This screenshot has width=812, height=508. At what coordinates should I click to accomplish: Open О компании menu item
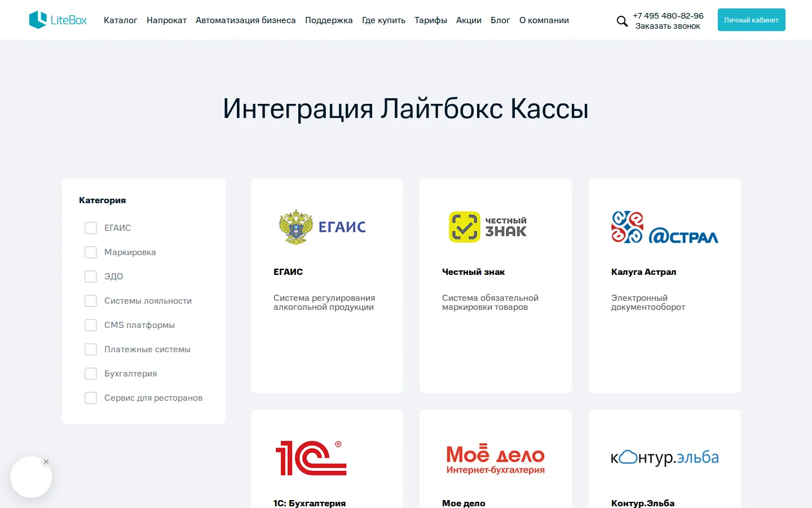(544, 20)
